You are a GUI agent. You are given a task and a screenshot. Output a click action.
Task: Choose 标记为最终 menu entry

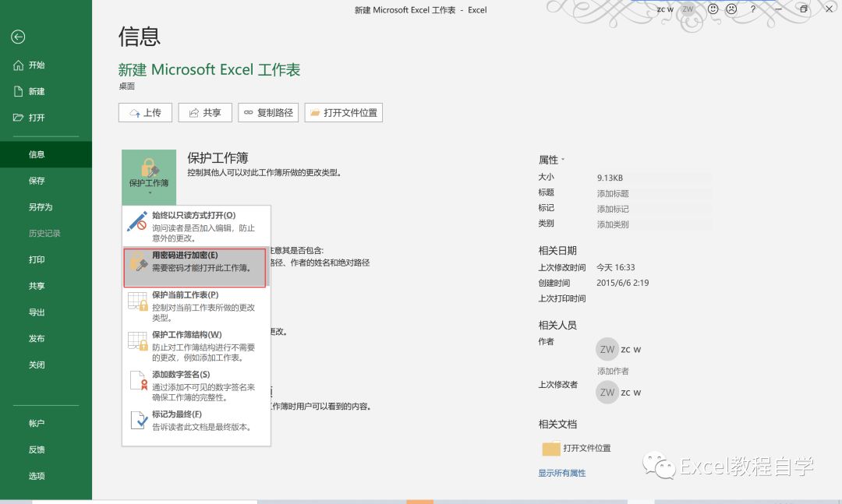pos(196,421)
